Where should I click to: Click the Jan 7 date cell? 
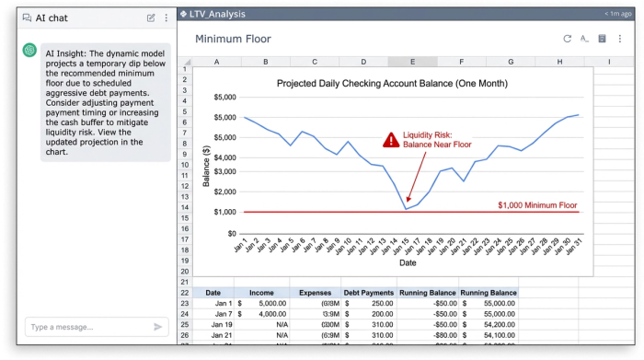[x=213, y=314]
